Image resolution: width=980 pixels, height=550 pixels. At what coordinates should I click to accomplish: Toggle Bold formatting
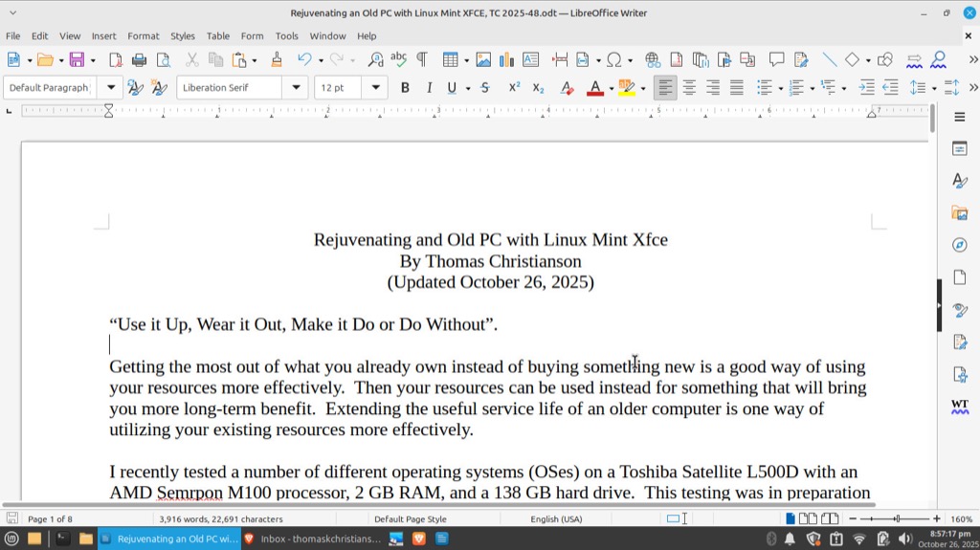coord(405,88)
